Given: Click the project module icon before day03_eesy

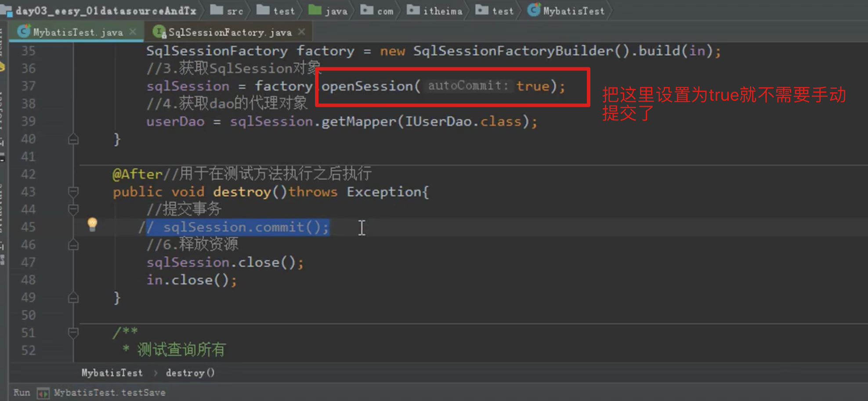Looking at the screenshot, I should (6, 11).
